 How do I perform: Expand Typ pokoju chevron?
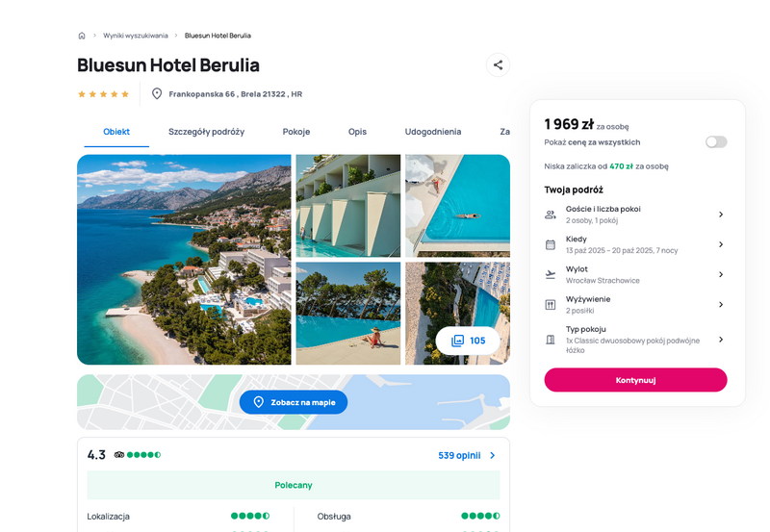coord(721,340)
